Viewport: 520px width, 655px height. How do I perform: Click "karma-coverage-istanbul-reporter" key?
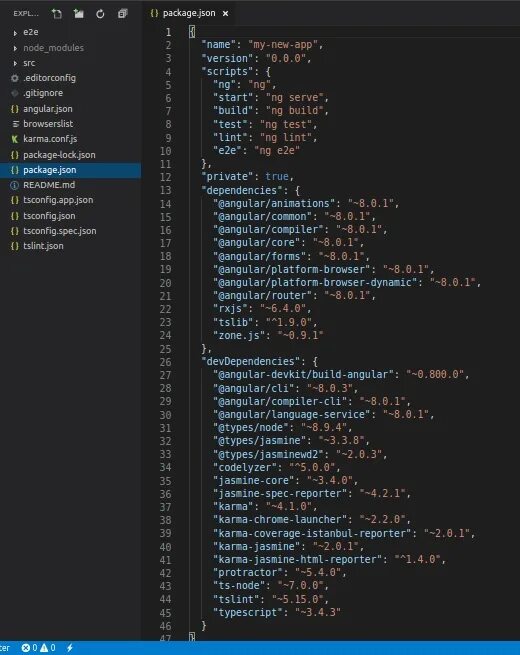pyautogui.click(x=312, y=533)
